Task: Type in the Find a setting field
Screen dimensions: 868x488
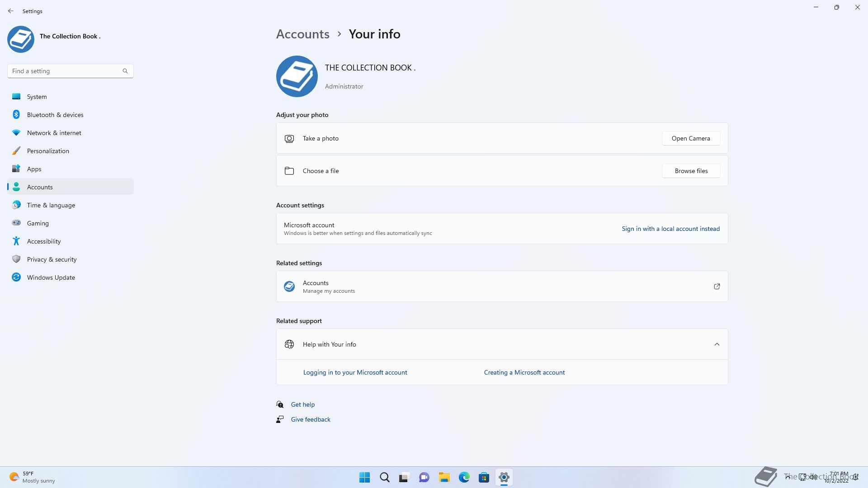Action: [71, 71]
